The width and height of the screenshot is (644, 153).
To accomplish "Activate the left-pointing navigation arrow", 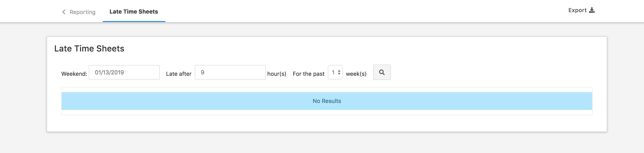I will pos(64,11).
